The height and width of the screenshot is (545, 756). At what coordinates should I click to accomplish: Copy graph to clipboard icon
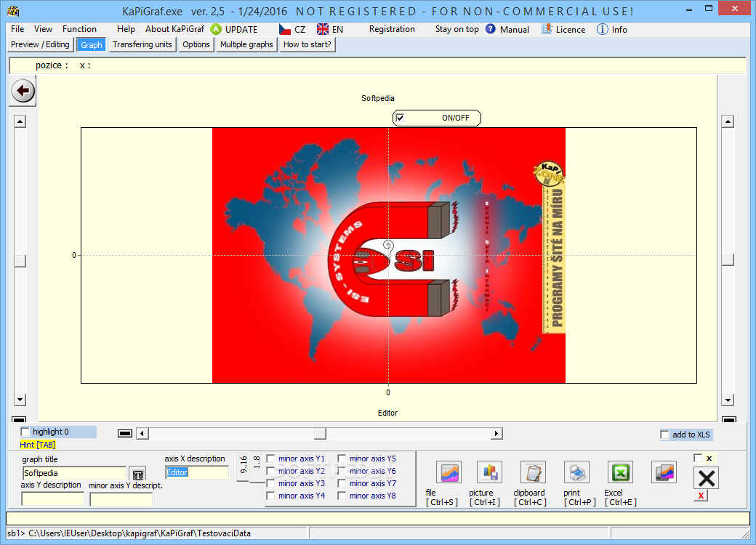click(533, 472)
